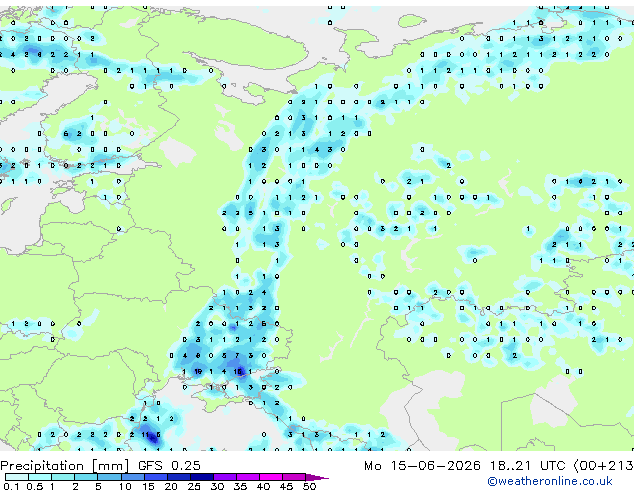Select the 5–10 mm legend color swatch
The image size is (634, 490).
point(109,477)
